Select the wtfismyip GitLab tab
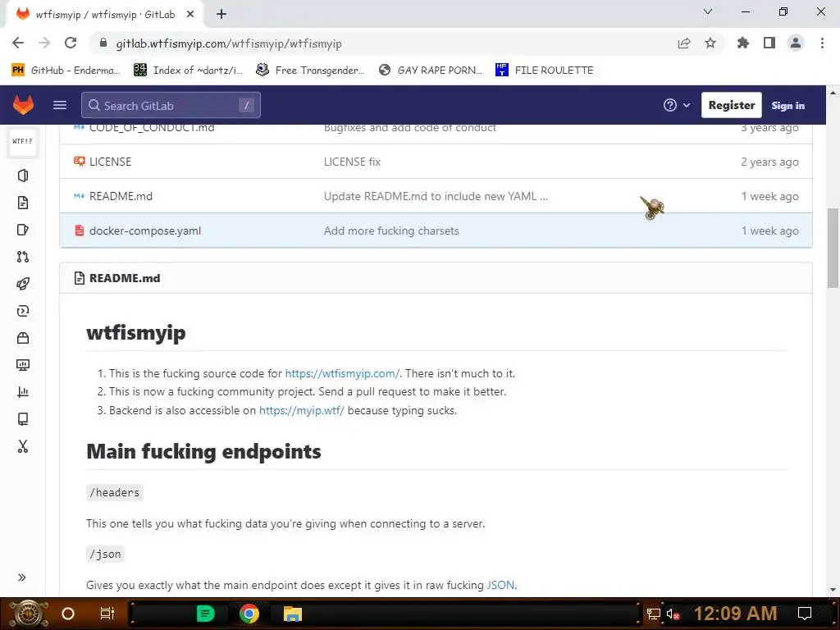The width and height of the screenshot is (840, 630). 105,15
